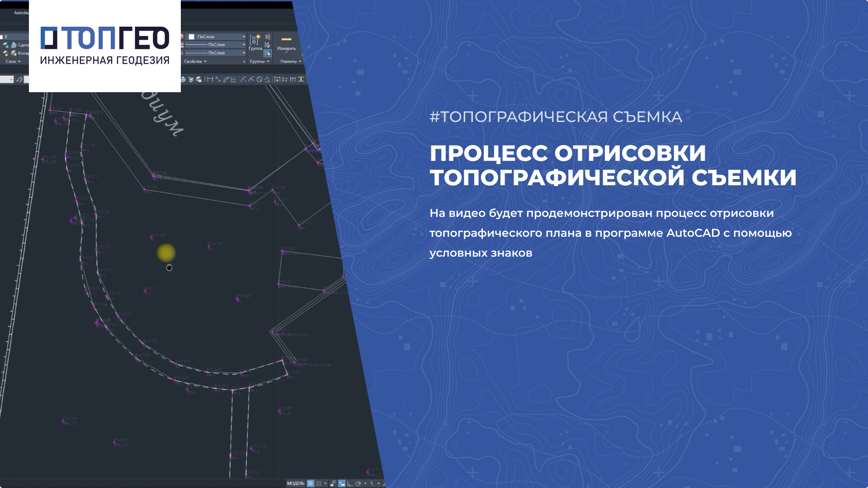Viewport: 868px width, 488px height.
Task: Toggle the drawing grid display
Action: (x=311, y=483)
